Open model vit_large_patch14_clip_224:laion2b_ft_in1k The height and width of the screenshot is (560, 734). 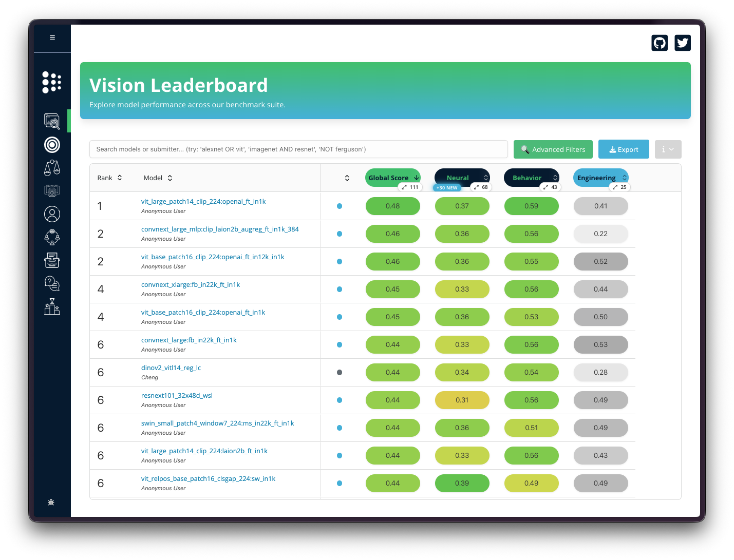pyautogui.click(x=204, y=451)
